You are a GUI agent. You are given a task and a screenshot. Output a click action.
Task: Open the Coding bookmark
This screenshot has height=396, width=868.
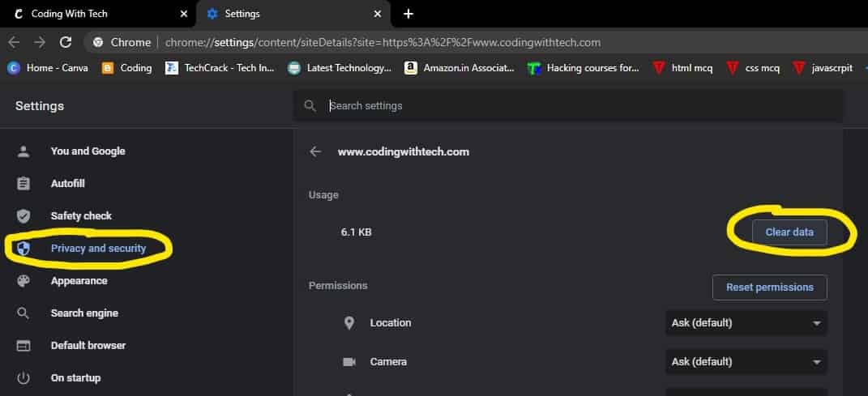126,68
